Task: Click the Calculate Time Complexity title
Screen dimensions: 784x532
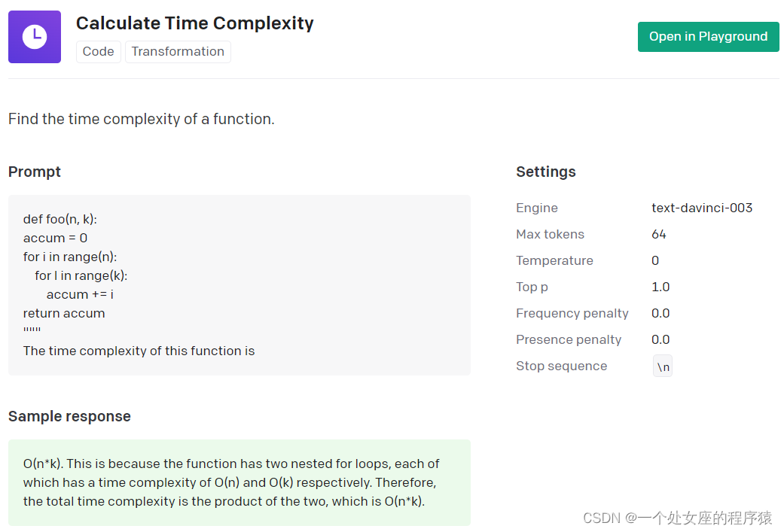Action: (x=195, y=23)
